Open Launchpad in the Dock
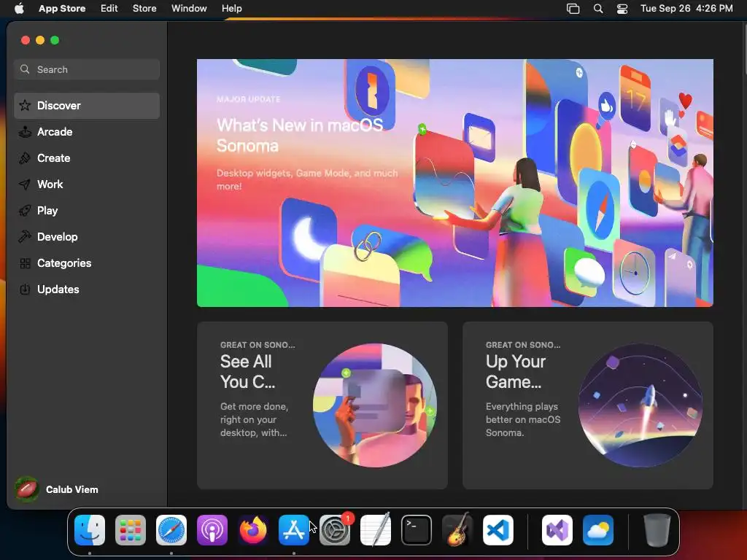The image size is (747, 560). tap(131, 530)
